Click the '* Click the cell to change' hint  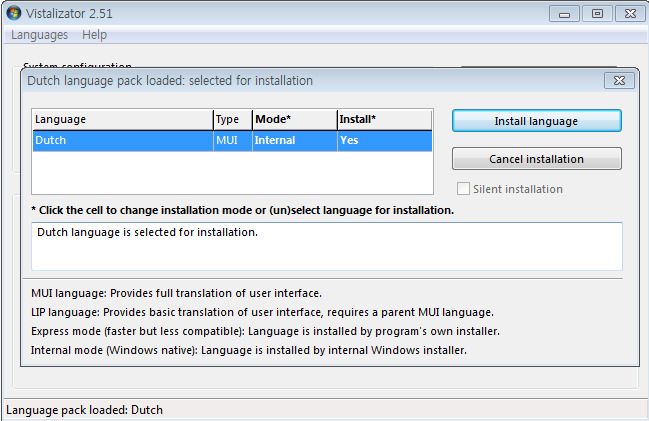click(x=243, y=210)
